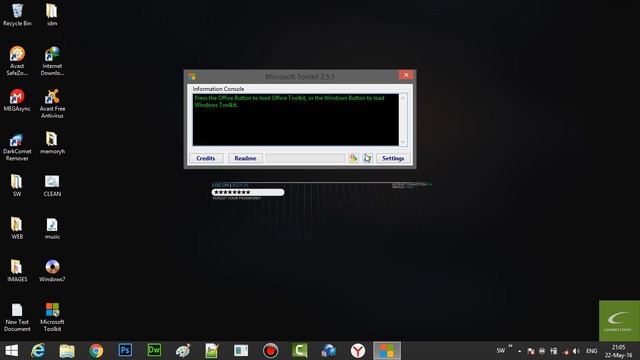
Task: Expand the SW toolbar chevron on taskbar
Action: coord(510,346)
